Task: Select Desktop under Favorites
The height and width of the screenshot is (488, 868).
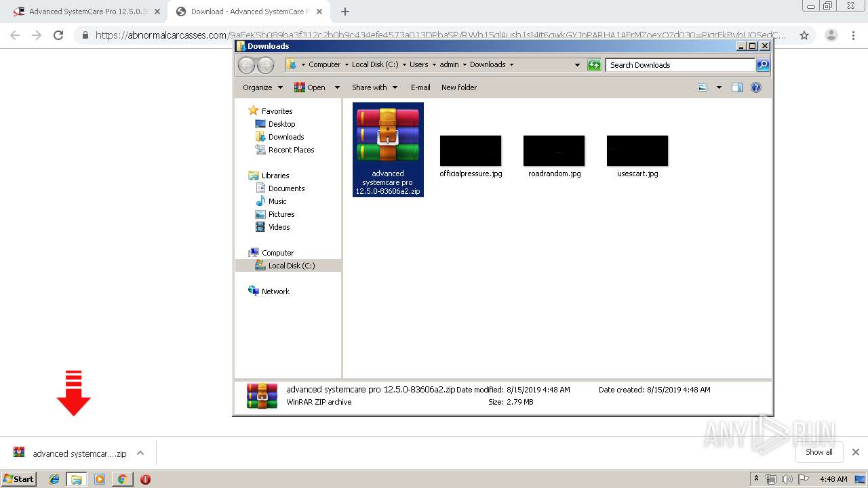Action: (281, 124)
